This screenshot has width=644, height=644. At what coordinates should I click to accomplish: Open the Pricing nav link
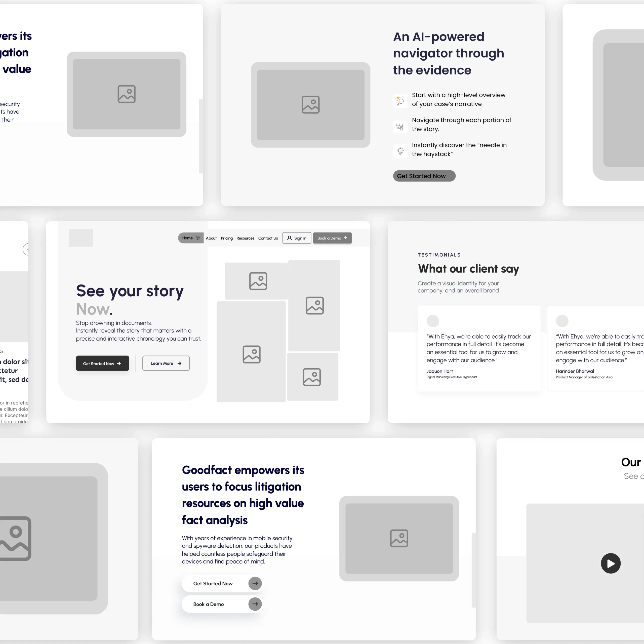(x=227, y=238)
